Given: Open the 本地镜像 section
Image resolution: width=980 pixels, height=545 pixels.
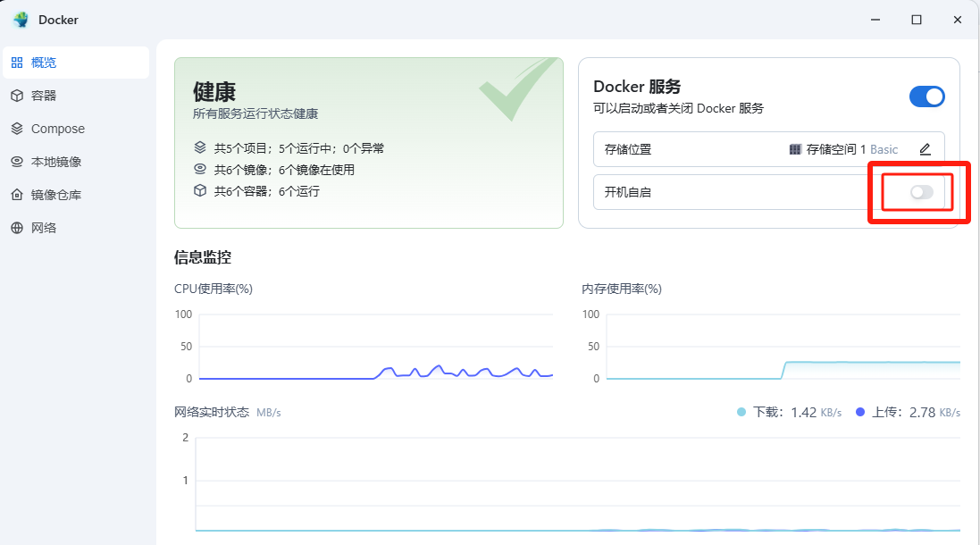Looking at the screenshot, I should 76,162.
